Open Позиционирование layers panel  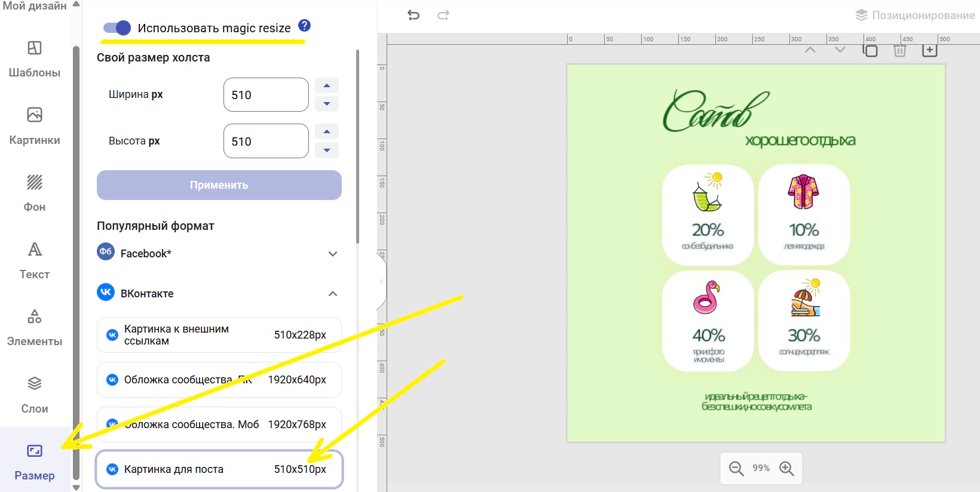click(914, 15)
